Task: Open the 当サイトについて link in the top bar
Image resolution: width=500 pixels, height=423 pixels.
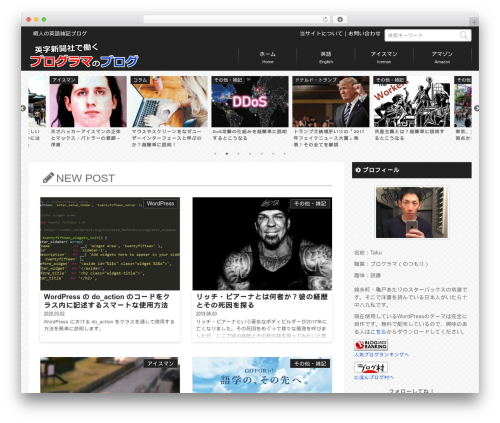Action: point(321,33)
